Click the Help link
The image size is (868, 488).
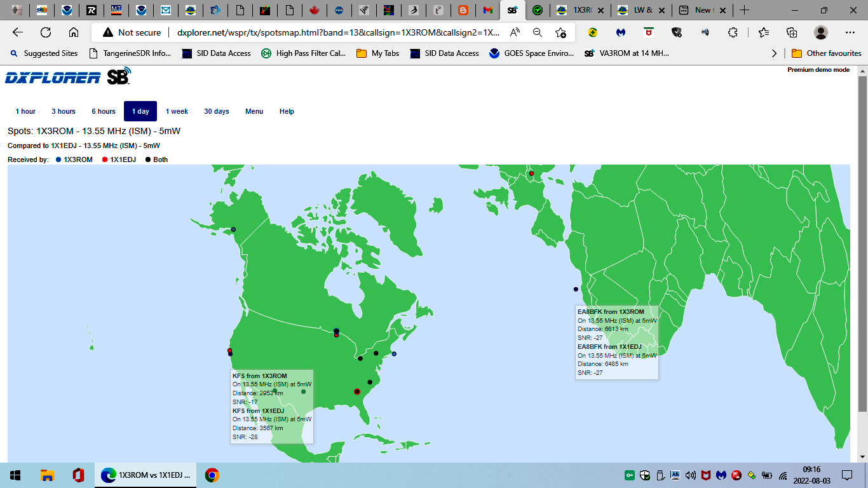pos(287,111)
